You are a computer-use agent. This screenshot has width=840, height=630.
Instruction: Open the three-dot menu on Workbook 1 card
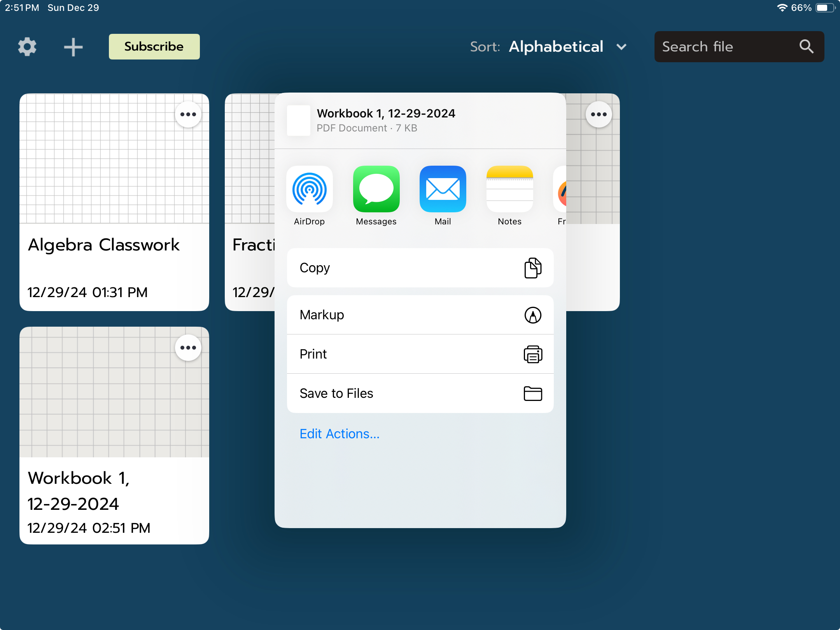point(188,348)
